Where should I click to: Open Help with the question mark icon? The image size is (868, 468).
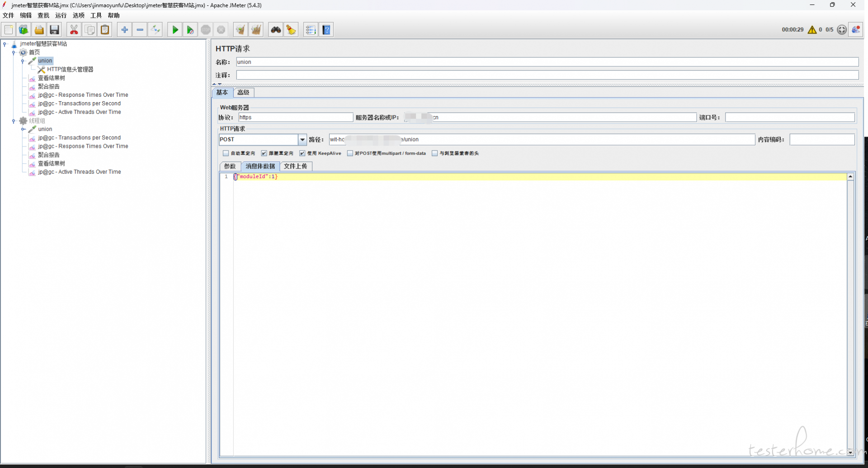(326, 30)
